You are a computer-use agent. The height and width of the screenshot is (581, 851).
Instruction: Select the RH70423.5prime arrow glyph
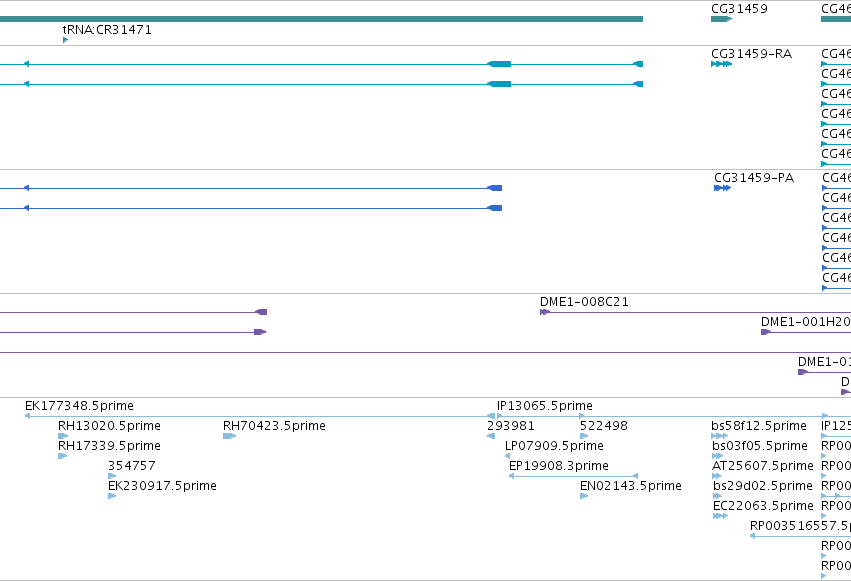pyautogui.click(x=230, y=436)
